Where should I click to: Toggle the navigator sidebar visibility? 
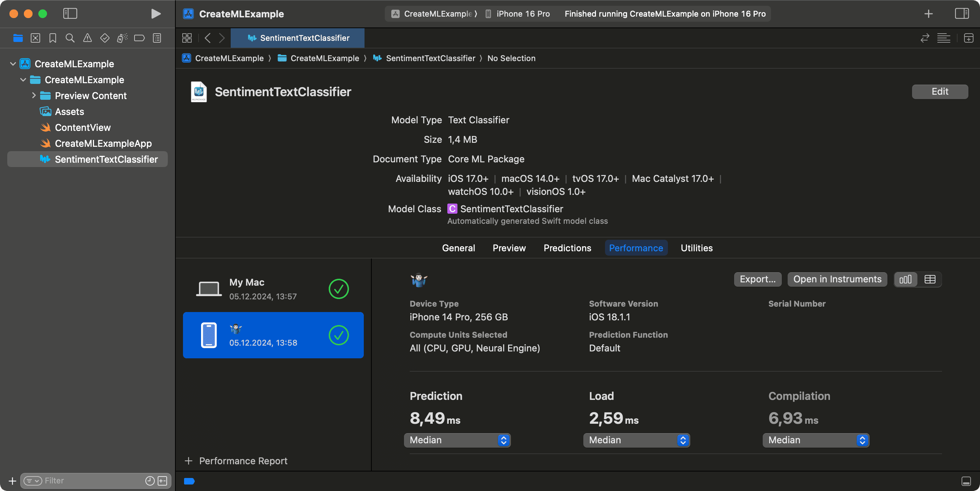click(70, 14)
